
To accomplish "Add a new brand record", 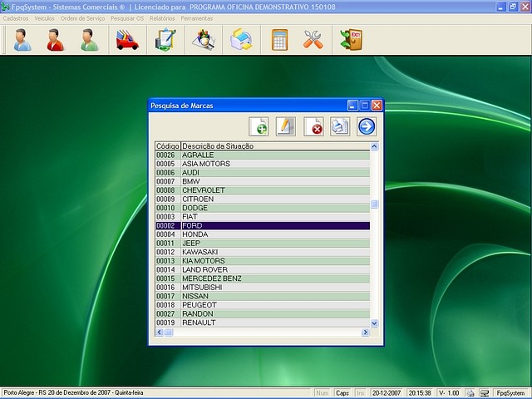I will coord(259,126).
